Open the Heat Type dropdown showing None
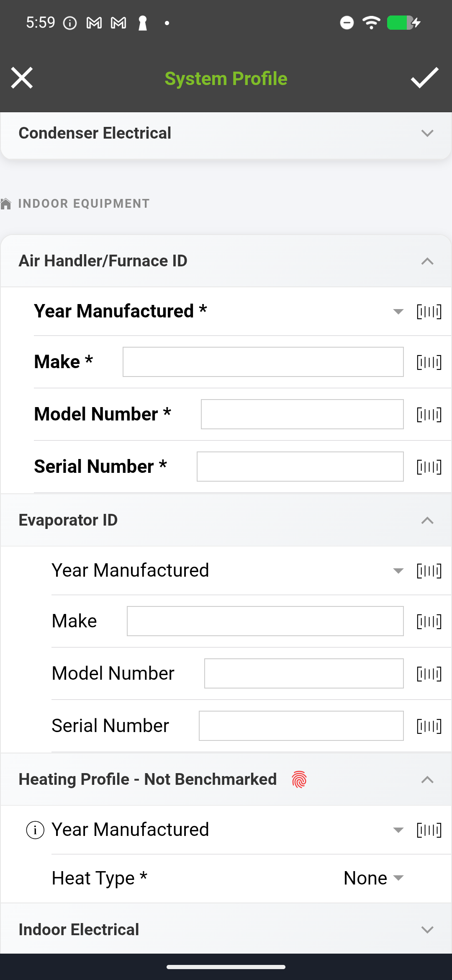Screen dimensions: 452x980 pos(373,878)
